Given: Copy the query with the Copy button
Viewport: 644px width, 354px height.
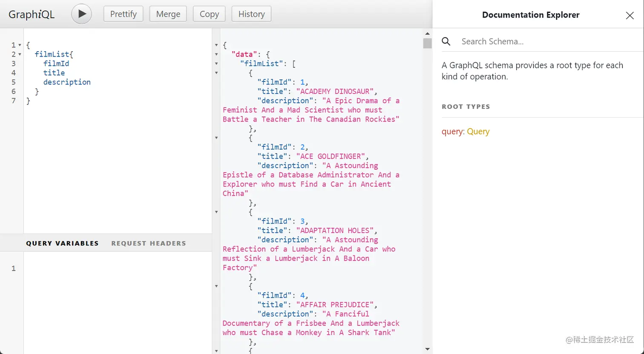Looking at the screenshot, I should click(x=209, y=14).
